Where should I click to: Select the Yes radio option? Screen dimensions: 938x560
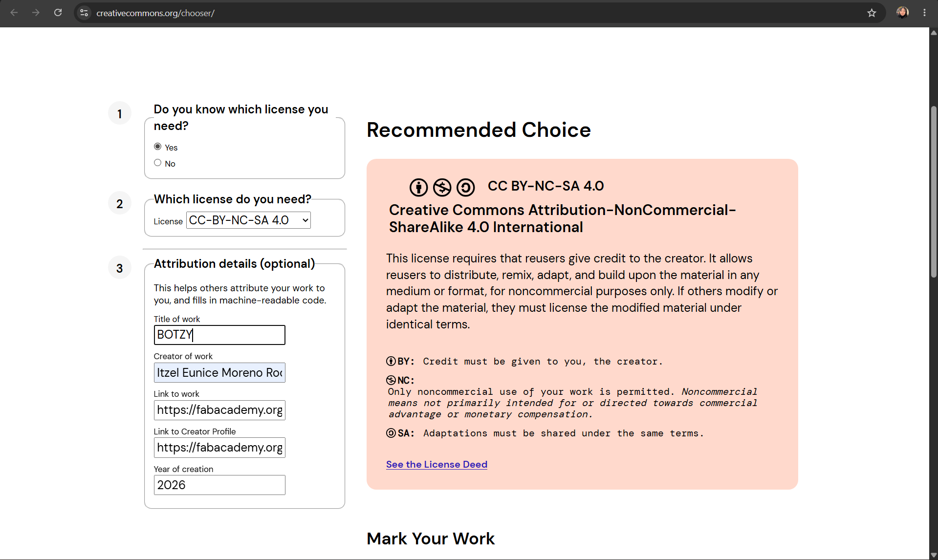[x=157, y=147]
